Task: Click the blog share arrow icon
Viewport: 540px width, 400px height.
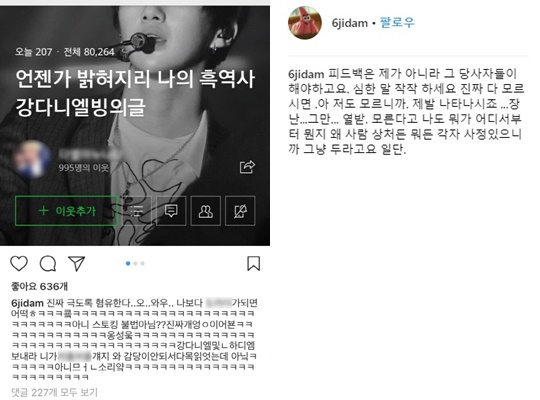Action: click(x=247, y=167)
